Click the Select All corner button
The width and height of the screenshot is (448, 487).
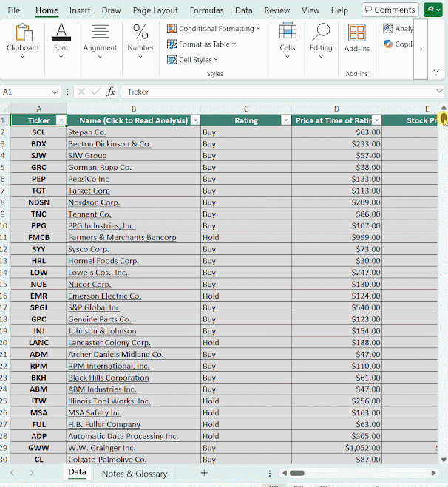[4, 109]
